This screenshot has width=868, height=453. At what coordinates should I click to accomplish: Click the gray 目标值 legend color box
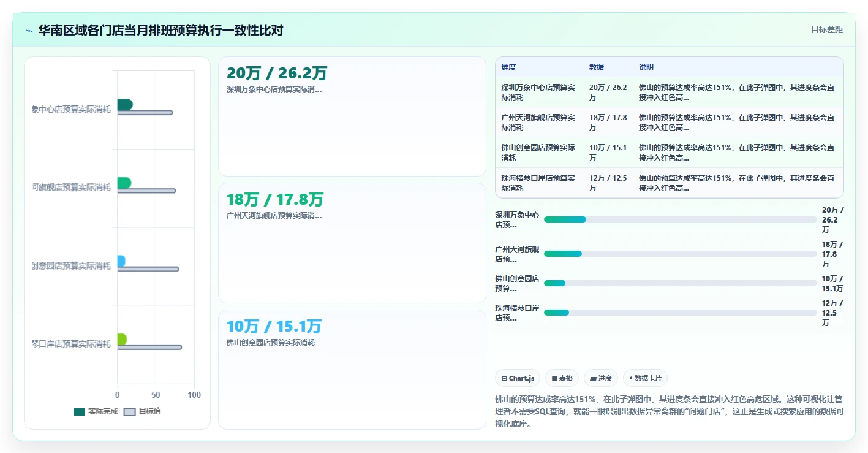point(130,411)
